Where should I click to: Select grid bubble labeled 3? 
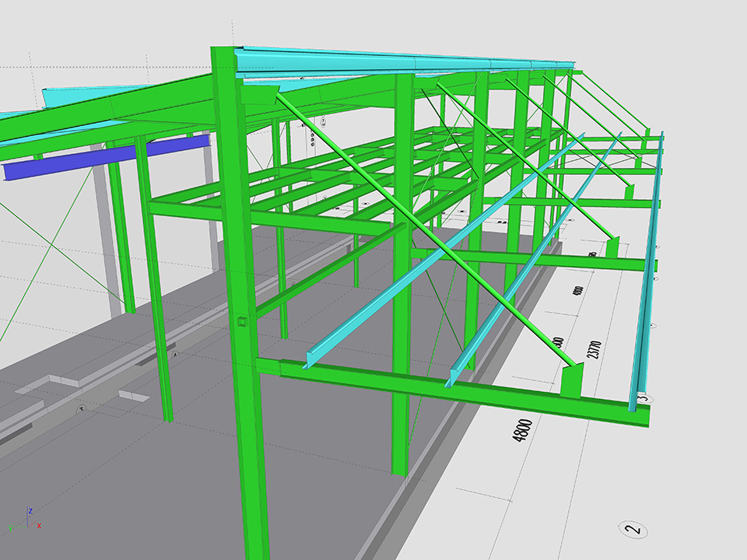(x=643, y=398)
